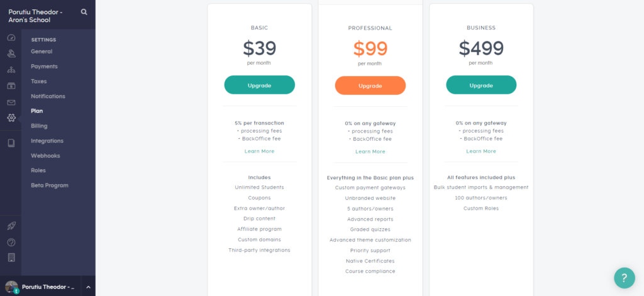Open the Billing settings page
Screen dimensions: 644x296
point(39,126)
